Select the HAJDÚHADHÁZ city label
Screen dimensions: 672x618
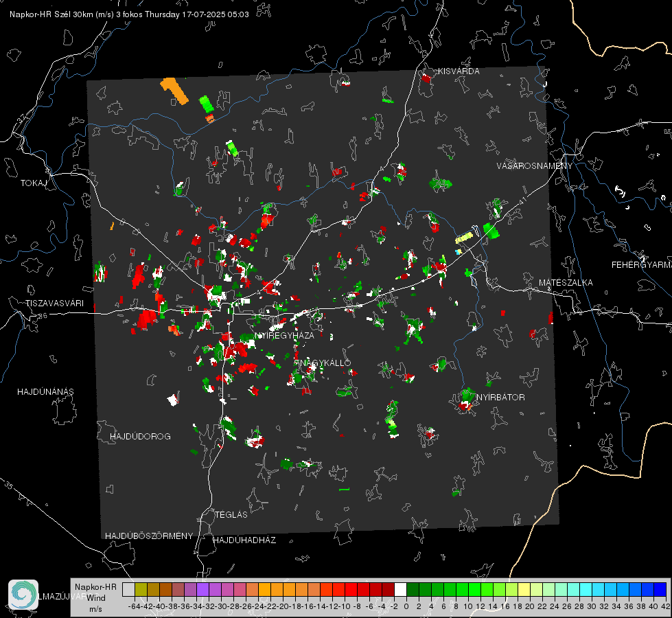pyautogui.click(x=244, y=540)
